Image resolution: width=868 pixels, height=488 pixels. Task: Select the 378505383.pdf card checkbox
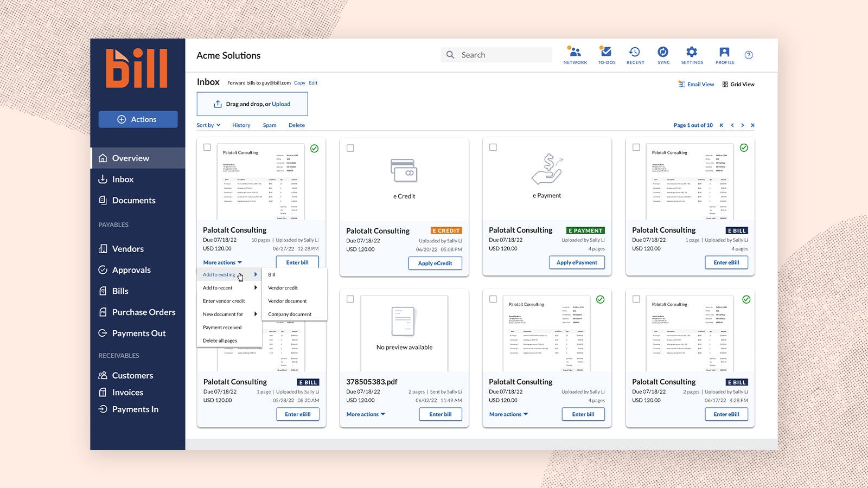click(x=350, y=299)
